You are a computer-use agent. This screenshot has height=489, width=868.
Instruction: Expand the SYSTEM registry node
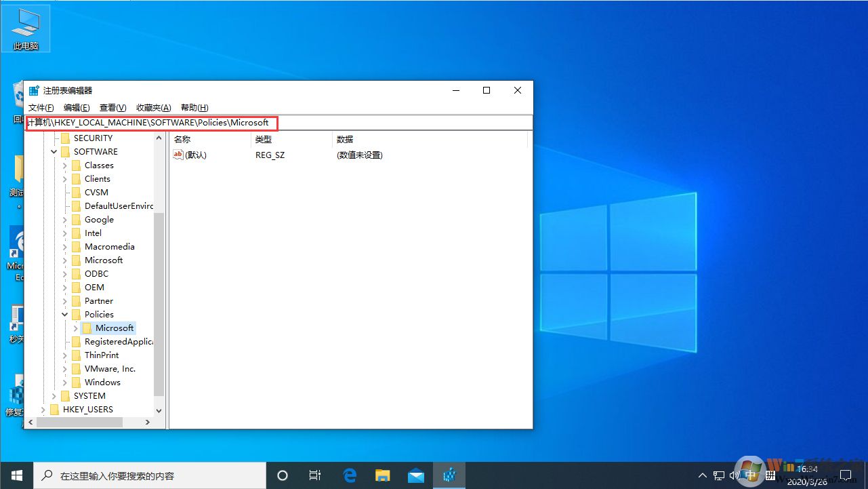tap(55, 395)
